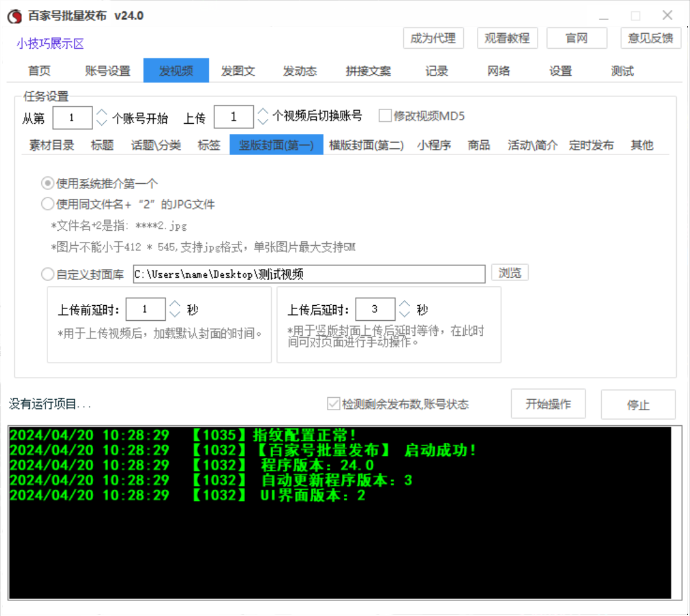Select 使用系统推介第一个 radio option
This screenshot has height=616, width=690.
(47, 183)
